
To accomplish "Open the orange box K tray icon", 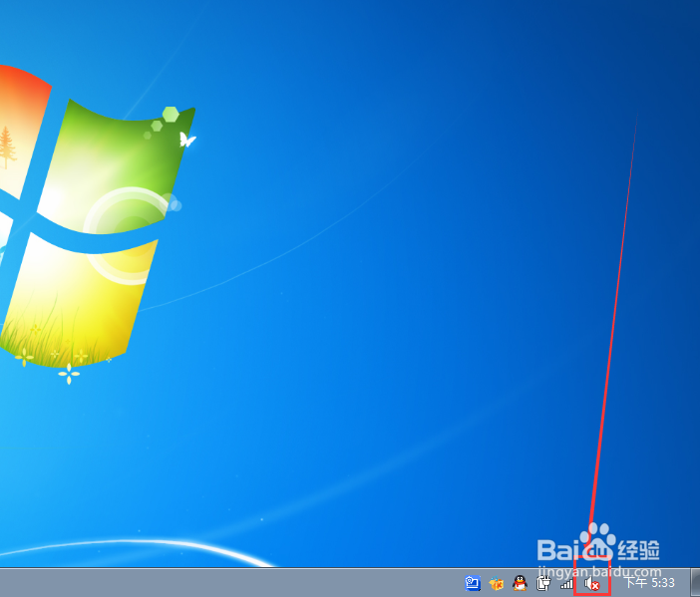I will coord(496,583).
